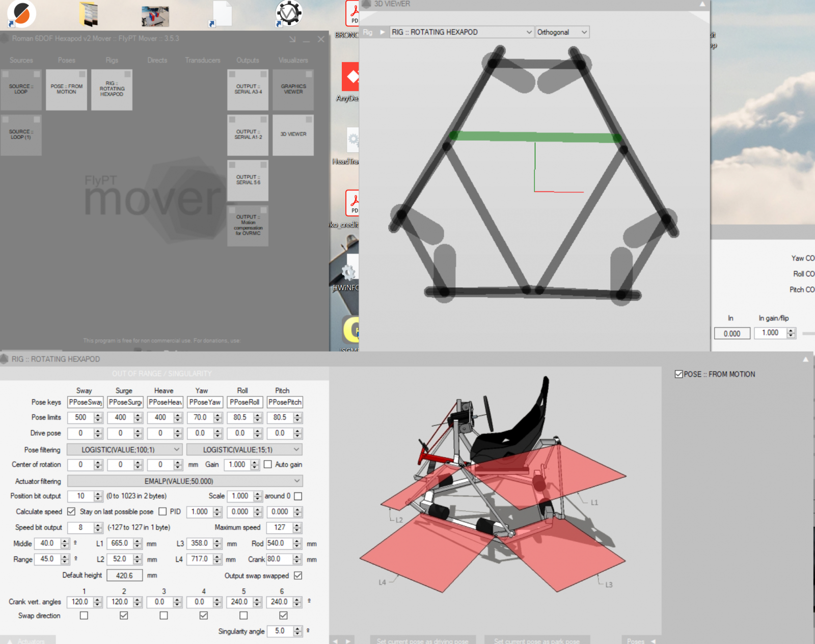Open the OUTPUT :: SERIAL A3-4 module tile
The height and width of the screenshot is (644, 815).
point(248,90)
